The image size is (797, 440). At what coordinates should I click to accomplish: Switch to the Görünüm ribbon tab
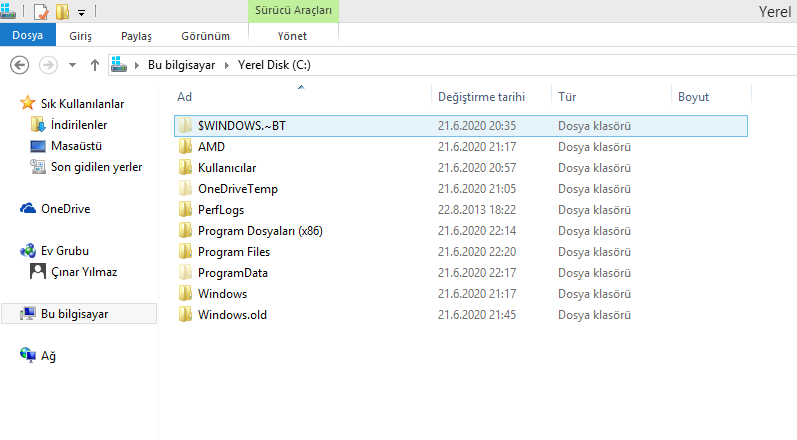pos(205,36)
